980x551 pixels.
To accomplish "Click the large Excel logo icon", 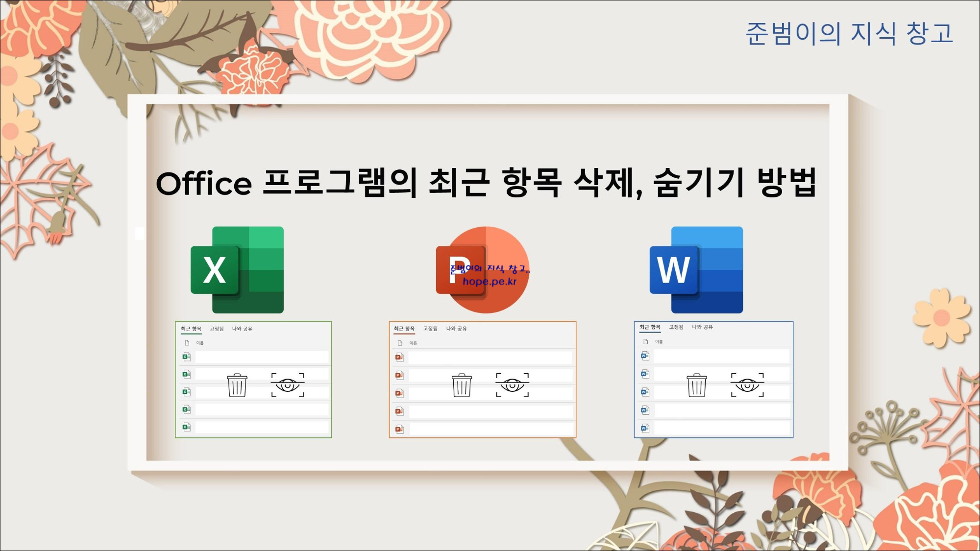I will click(237, 269).
